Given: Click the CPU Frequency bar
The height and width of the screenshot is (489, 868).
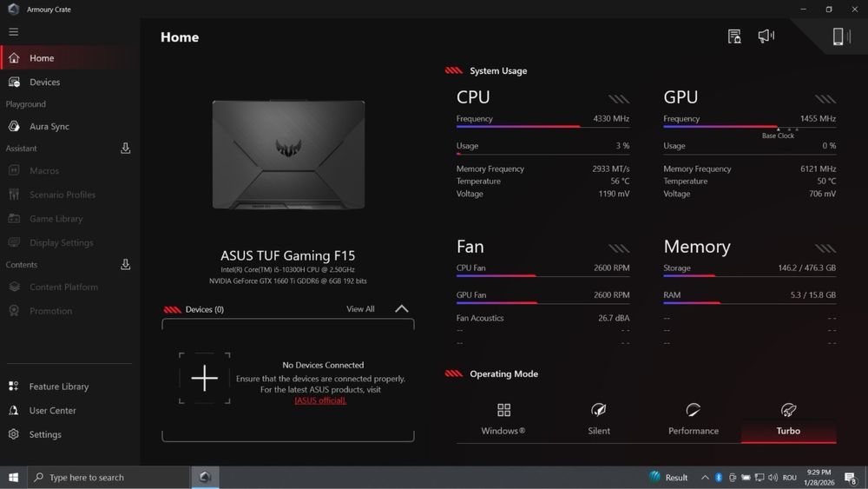Looking at the screenshot, I should (542, 127).
